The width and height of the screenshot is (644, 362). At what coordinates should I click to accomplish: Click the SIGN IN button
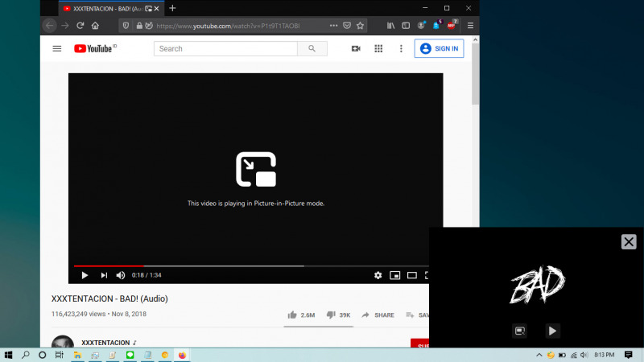tap(439, 48)
